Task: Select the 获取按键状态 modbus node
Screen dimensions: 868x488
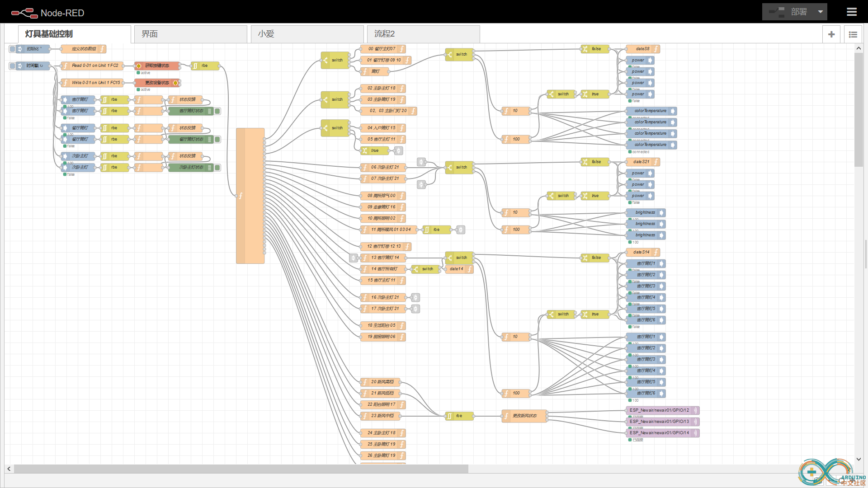Action: tap(157, 66)
